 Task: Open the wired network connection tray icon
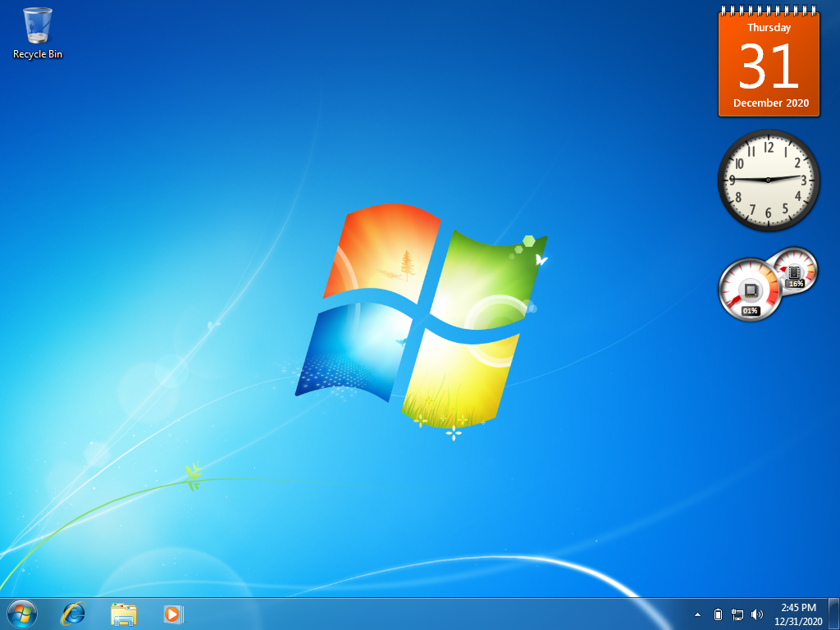(x=737, y=614)
